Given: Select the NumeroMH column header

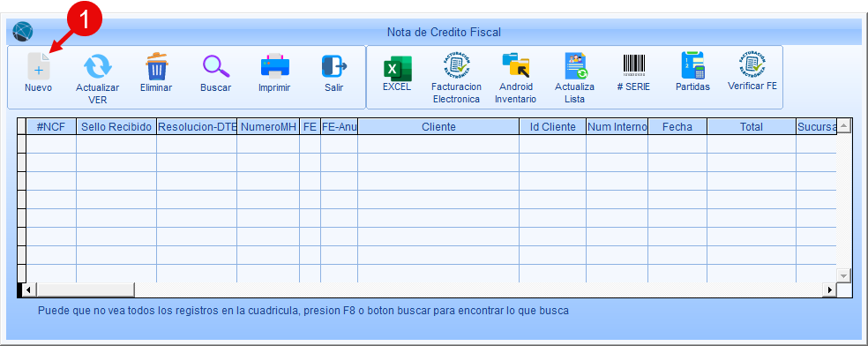Looking at the screenshot, I should pos(268,127).
